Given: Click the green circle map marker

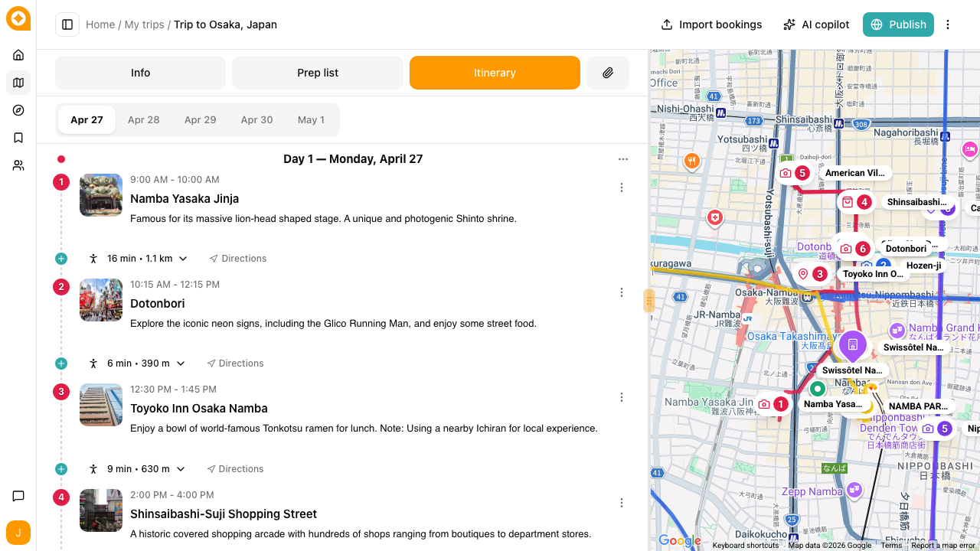Looking at the screenshot, I should 818,389.
